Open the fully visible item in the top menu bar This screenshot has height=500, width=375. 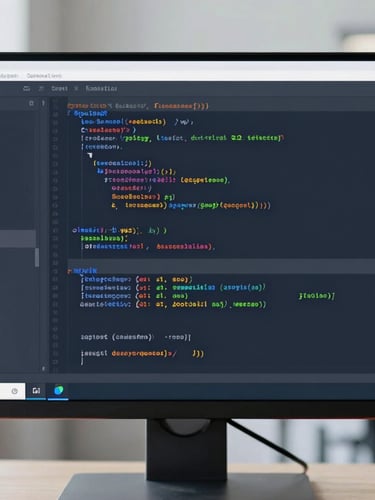[x=44, y=76]
